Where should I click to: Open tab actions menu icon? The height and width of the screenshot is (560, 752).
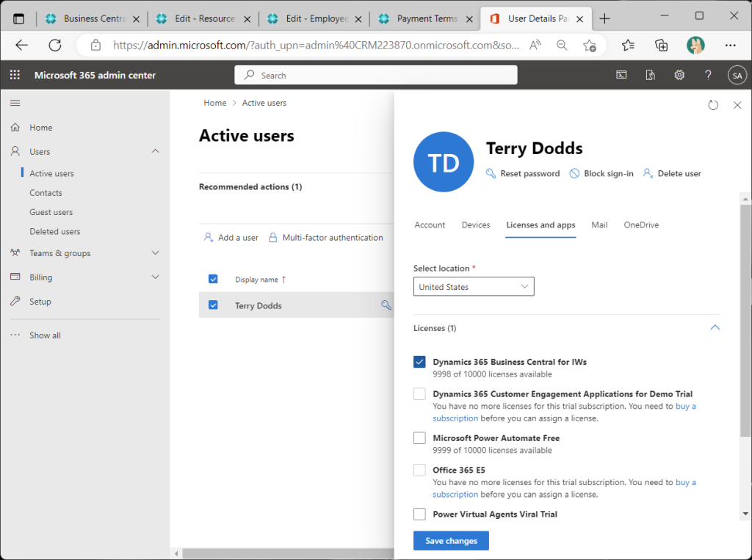click(18, 18)
